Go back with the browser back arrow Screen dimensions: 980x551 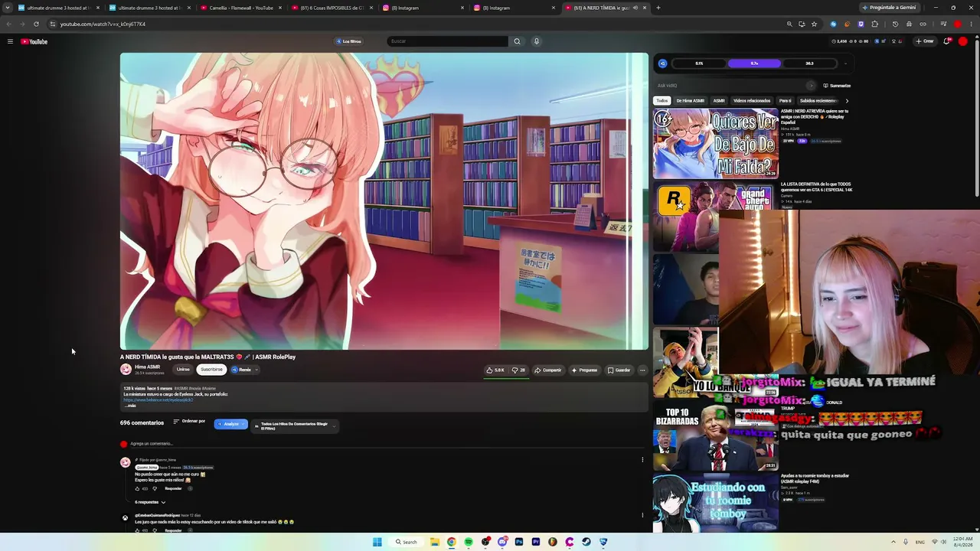pyautogui.click(x=9, y=24)
